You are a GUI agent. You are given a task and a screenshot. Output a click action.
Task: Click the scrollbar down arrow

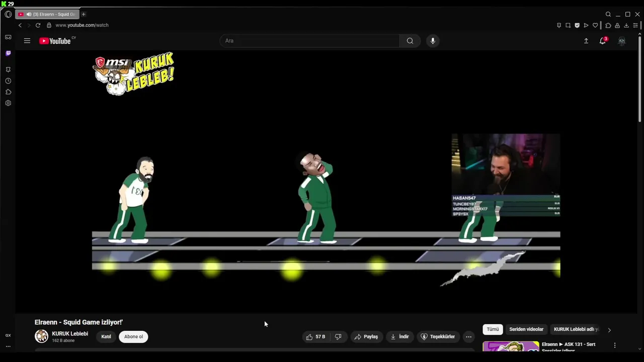click(640, 349)
